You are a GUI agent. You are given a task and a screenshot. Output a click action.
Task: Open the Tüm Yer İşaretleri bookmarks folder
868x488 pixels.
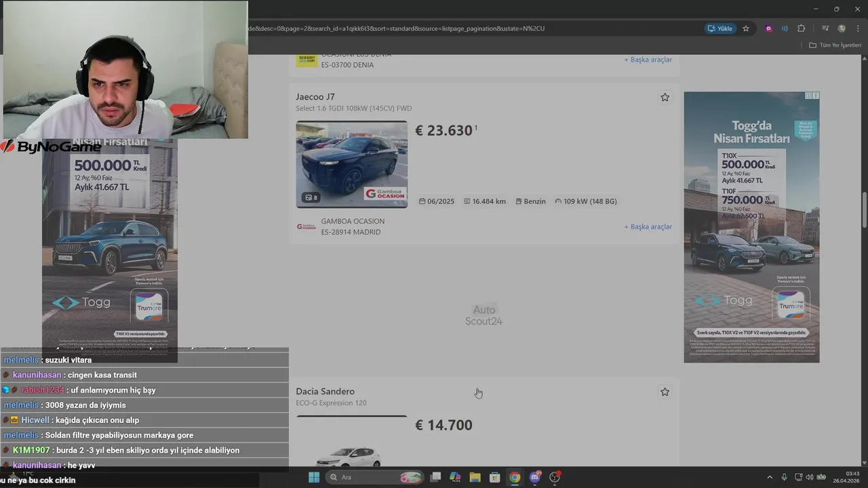pyautogui.click(x=835, y=45)
